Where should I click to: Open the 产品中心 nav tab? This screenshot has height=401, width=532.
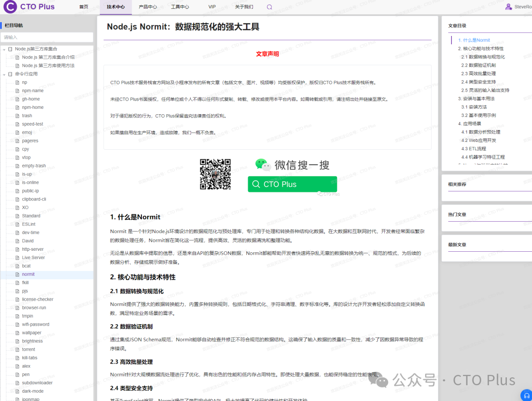148,7
